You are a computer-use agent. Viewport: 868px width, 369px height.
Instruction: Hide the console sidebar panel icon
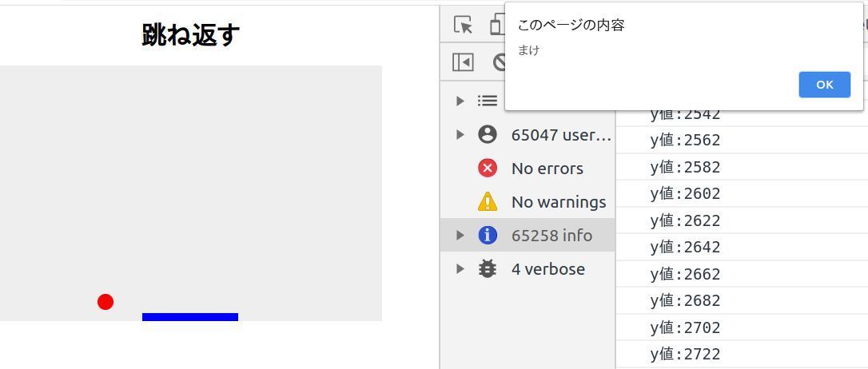click(463, 62)
